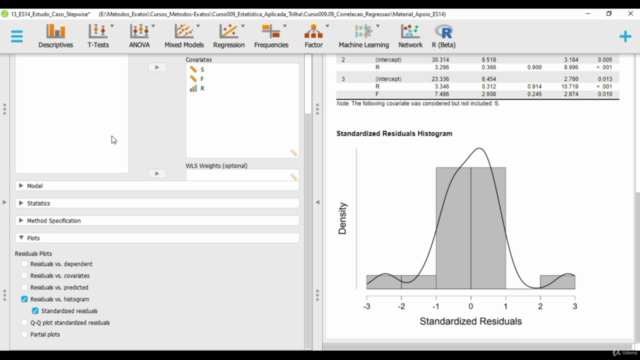Open the Regression dropdown arrow
Viewport: 640px width, 360px height.
[x=243, y=26]
